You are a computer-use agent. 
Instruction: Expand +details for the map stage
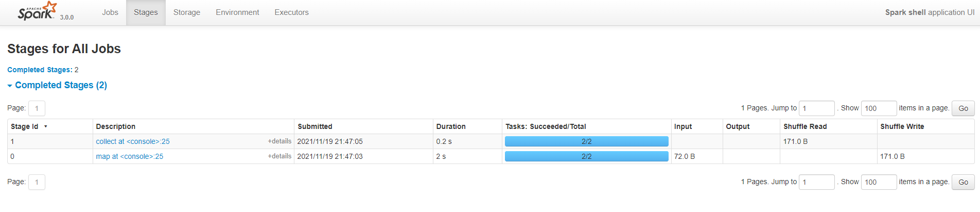click(x=279, y=156)
